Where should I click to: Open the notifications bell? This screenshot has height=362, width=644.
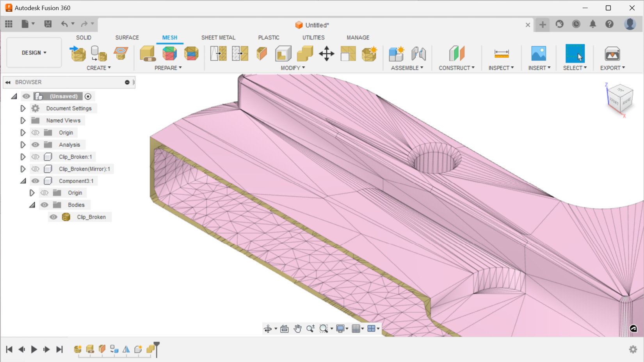point(592,24)
